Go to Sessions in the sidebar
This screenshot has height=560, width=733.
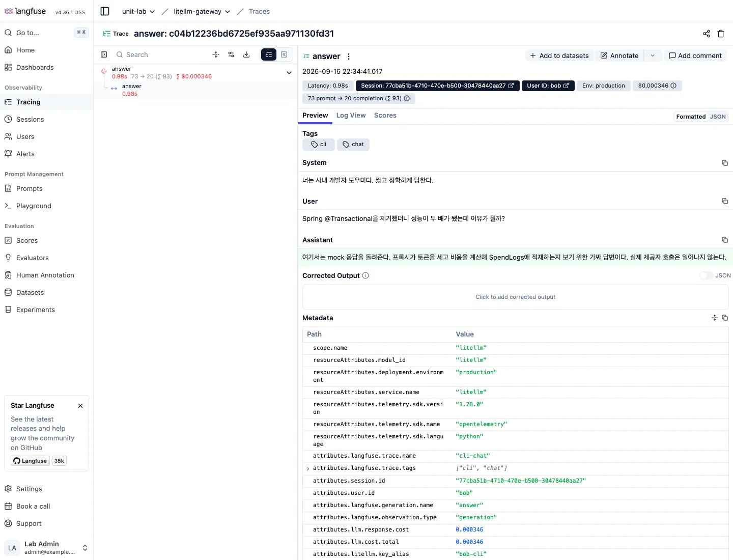[46, 119]
